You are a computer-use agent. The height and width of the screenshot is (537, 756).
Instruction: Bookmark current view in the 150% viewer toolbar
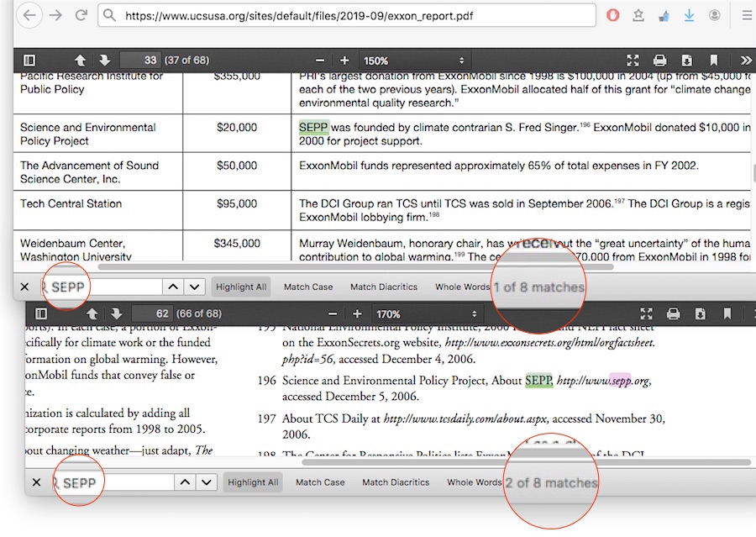pyautogui.click(x=714, y=61)
